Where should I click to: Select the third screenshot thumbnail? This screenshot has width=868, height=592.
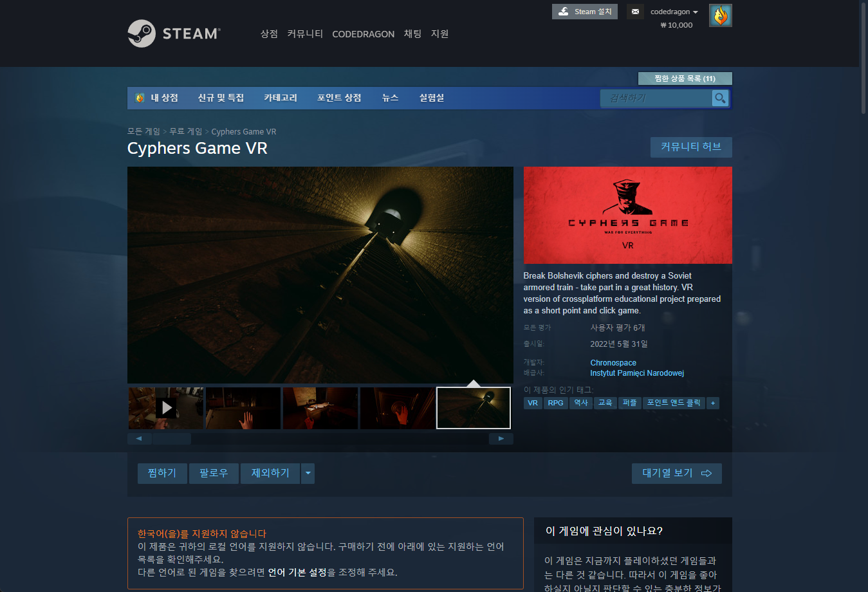point(320,408)
